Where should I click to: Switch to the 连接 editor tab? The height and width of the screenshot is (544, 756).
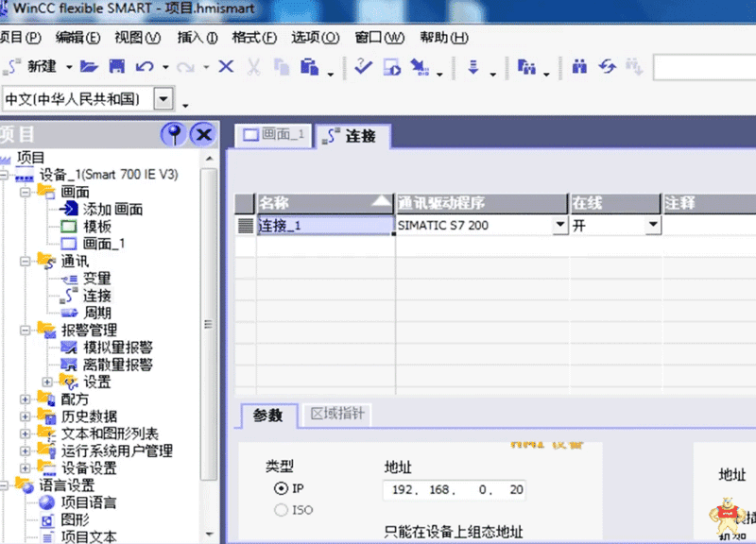tap(352, 136)
